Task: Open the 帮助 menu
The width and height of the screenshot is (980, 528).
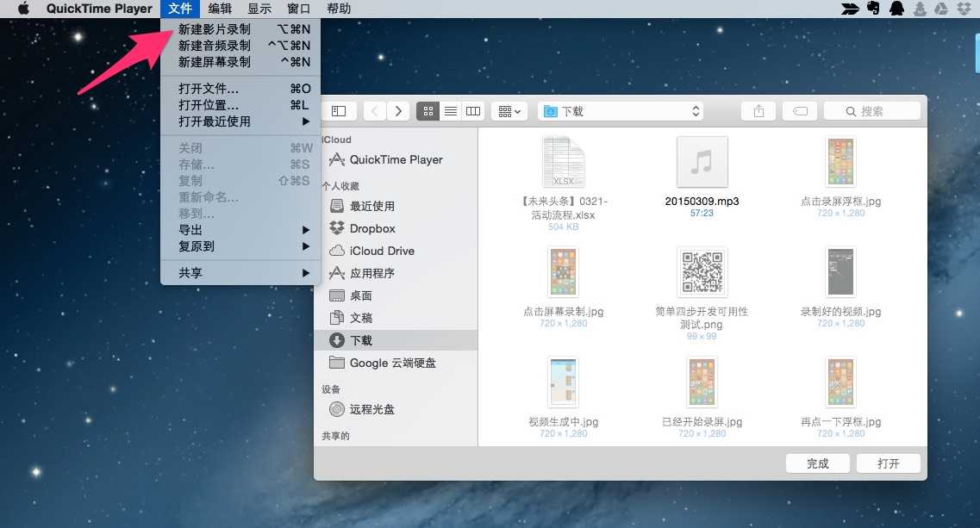Action: 339,9
